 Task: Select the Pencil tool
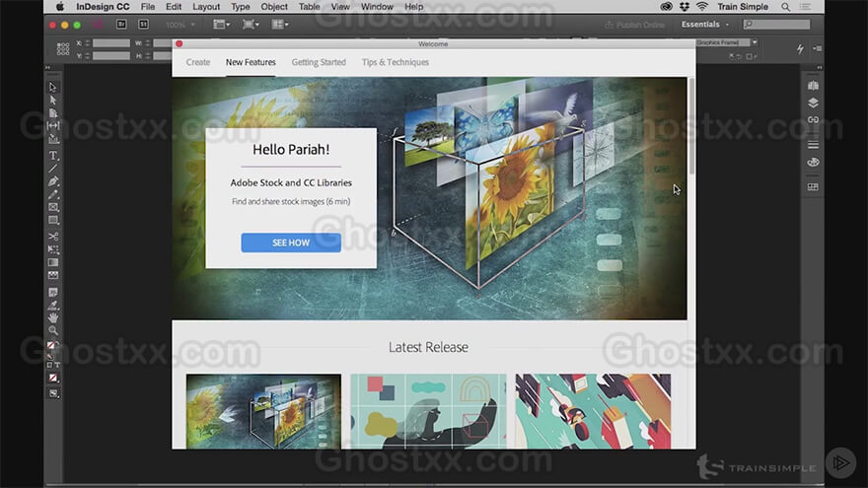[x=53, y=195]
